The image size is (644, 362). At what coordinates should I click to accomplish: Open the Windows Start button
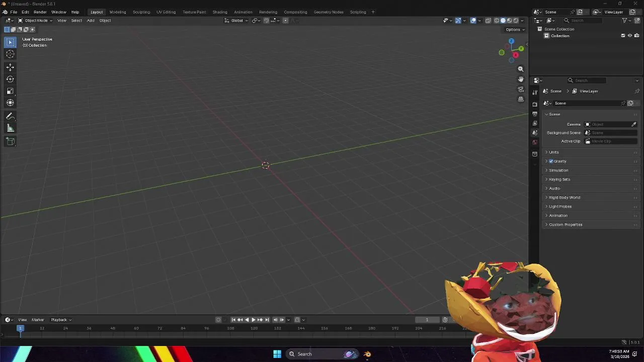click(x=277, y=354)
